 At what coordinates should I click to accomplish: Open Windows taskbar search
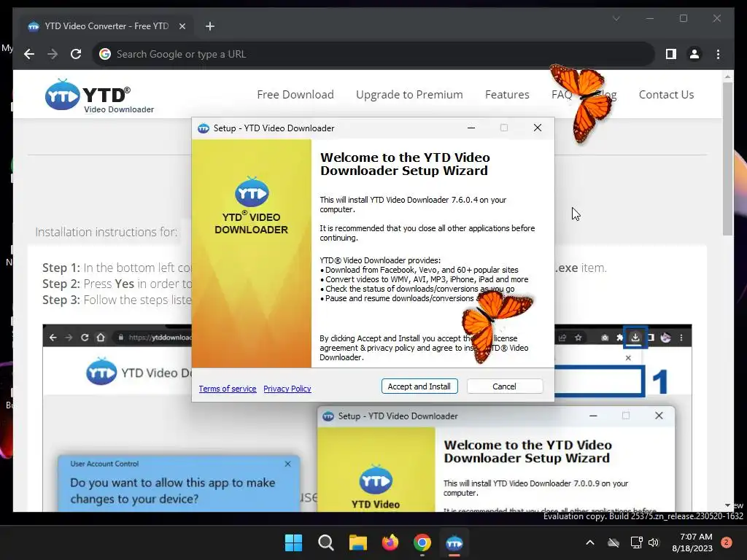point(326,542)
